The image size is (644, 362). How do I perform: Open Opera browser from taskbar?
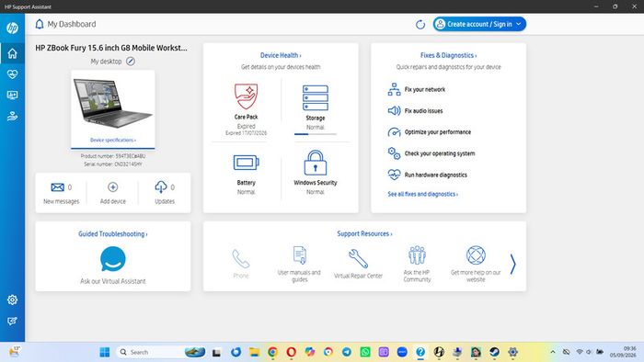(292, 352)
